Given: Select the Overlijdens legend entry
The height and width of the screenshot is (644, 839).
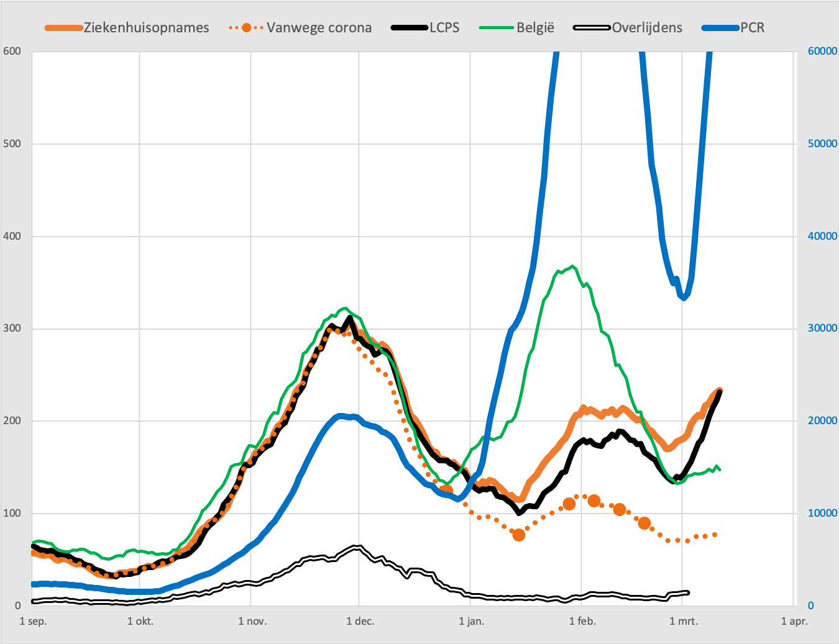Looking at the screenshot, I should pos(628,28).
